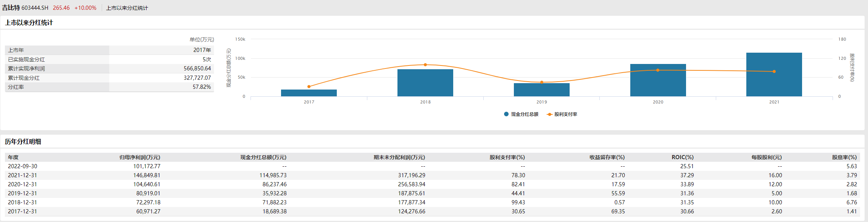868x222 pixels.
Task: Select the 2022-09-30 table row
Action: point(23,166)
